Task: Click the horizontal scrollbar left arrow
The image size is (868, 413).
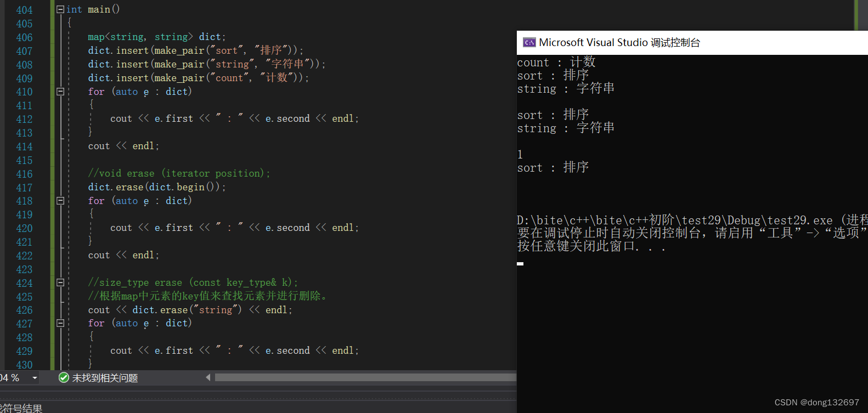Action: [x=208, y=377]
